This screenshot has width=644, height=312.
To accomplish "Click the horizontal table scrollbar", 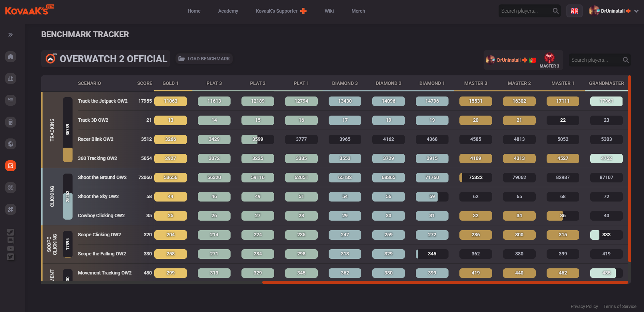I will 445,282.
